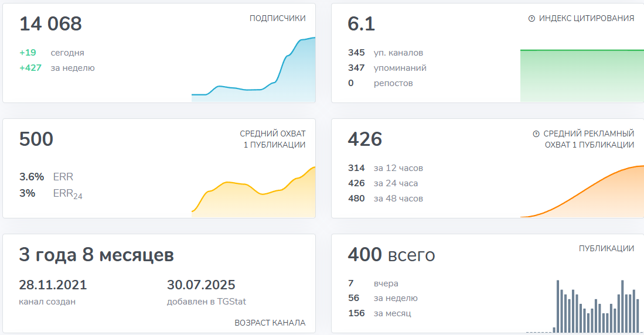
Task: Select the 426 ad reach headline number
Action: tap(364, 139)
